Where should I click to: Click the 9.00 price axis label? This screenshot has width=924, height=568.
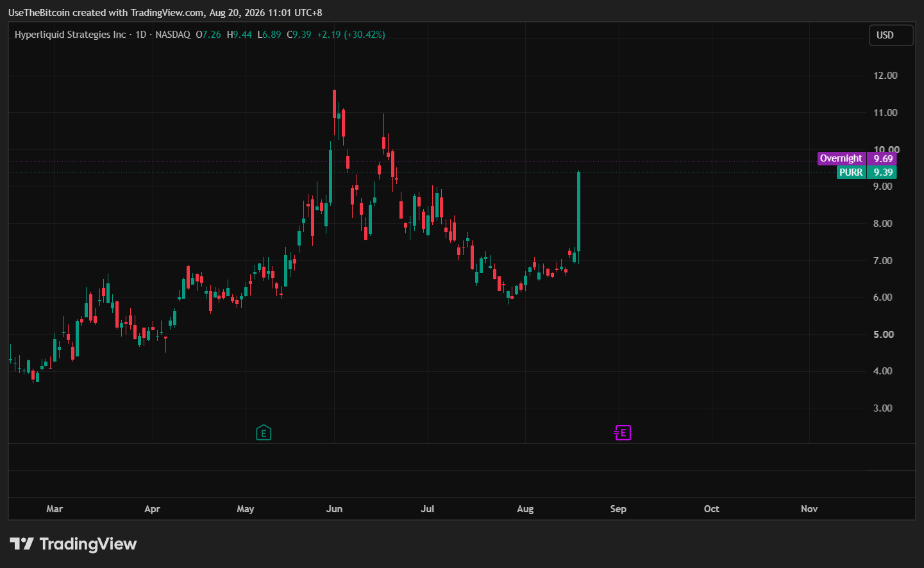[883, 187]
